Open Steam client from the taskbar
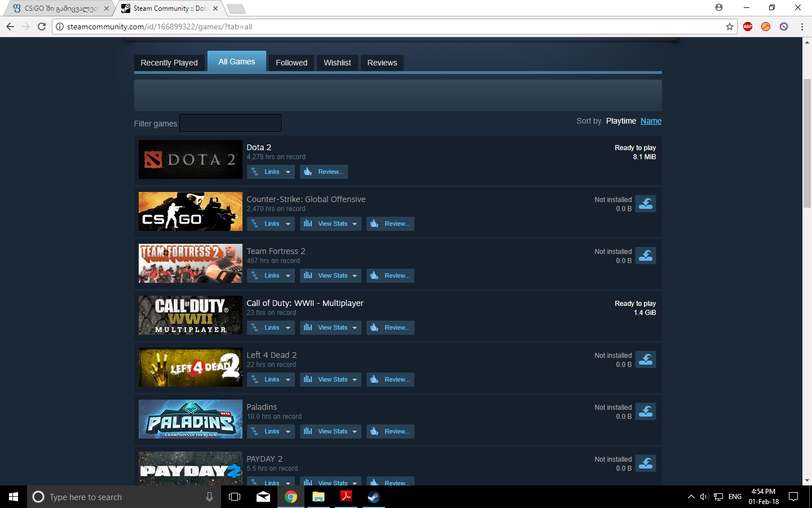This screenshot has width=812, height=508. click(x=374, y=497)
